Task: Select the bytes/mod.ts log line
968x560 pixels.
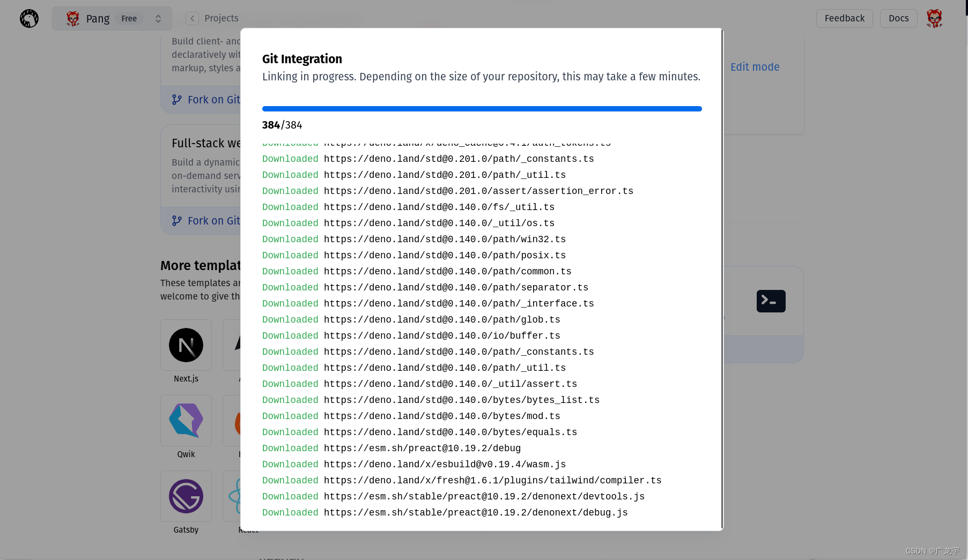Action: (x=411, y=416)
